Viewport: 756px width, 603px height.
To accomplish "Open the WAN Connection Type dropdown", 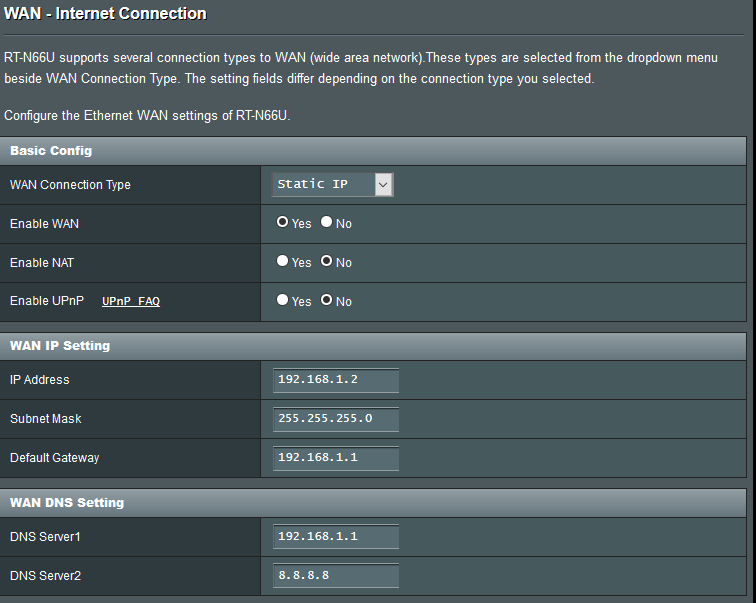I will [333, 184].
